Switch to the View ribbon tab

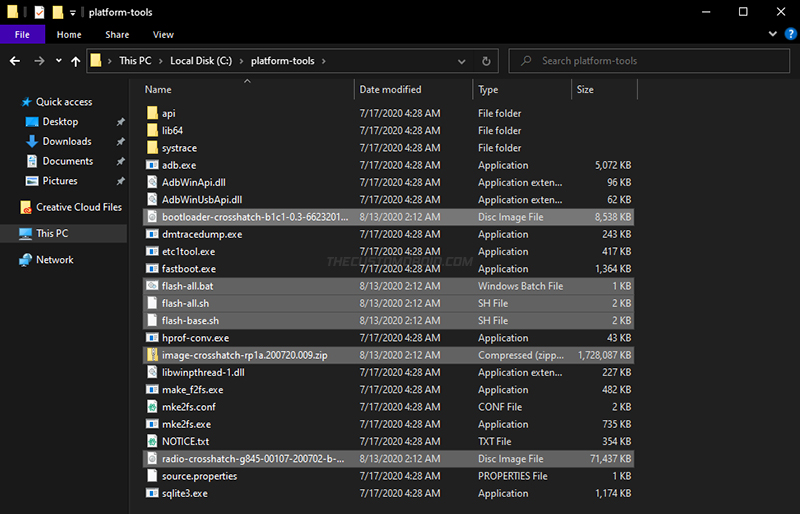(163, 35)
